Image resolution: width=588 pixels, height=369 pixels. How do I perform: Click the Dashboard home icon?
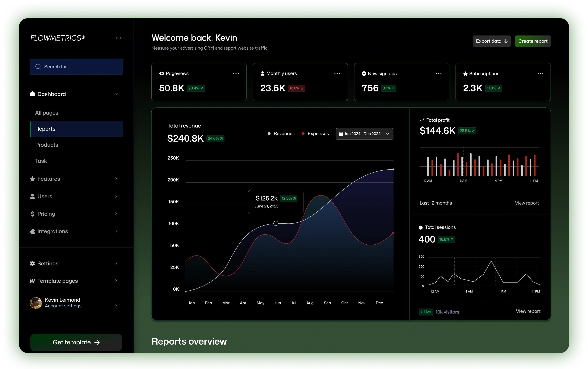tap(32, 94)
